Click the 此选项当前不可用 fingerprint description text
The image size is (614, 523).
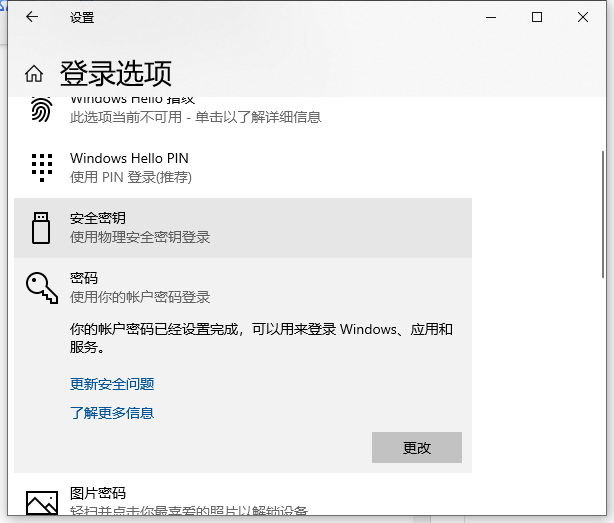click(x=195, y=117)
